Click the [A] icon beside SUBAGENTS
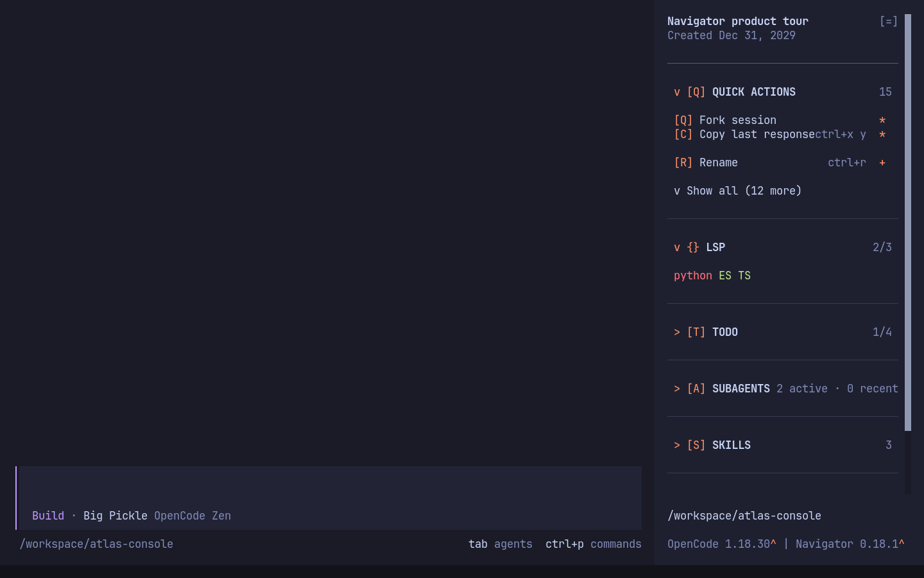 (x=696, y=389)
